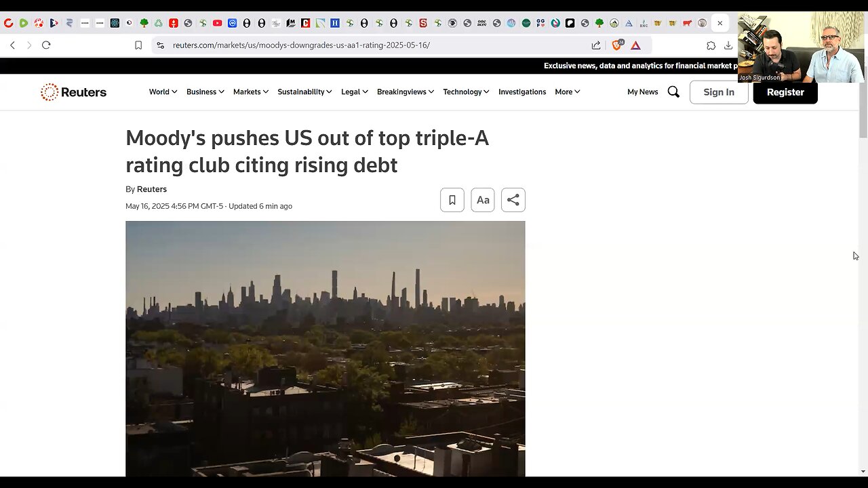The height and width of the screenshot is (488, 868).
Task: Open Brave Rewards triangle icon
Action: pos(635,45)
